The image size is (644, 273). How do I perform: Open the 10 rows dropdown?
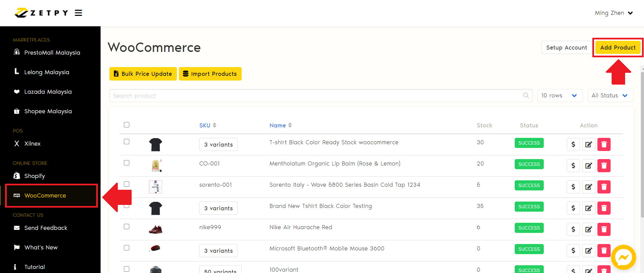[x=560, y=96]
